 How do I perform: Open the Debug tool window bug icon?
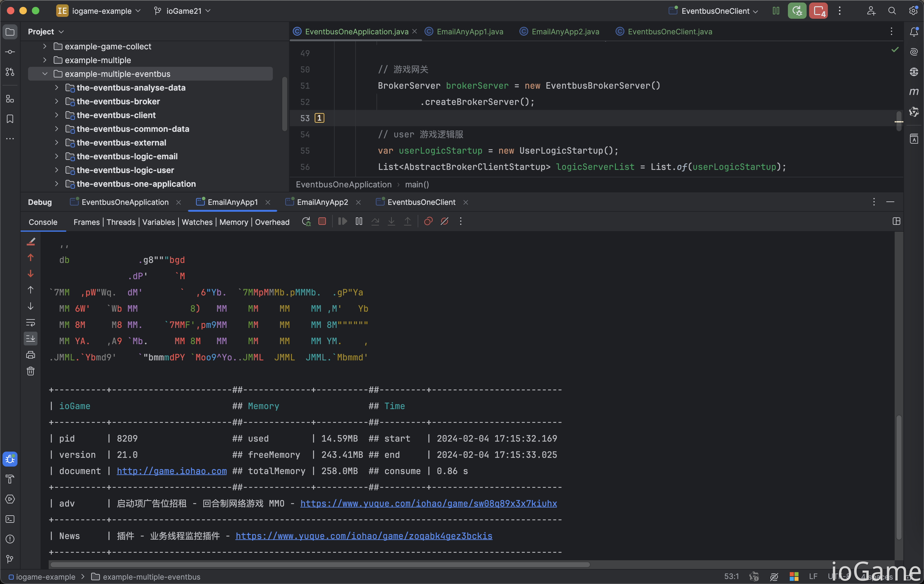tap(10, 459)
